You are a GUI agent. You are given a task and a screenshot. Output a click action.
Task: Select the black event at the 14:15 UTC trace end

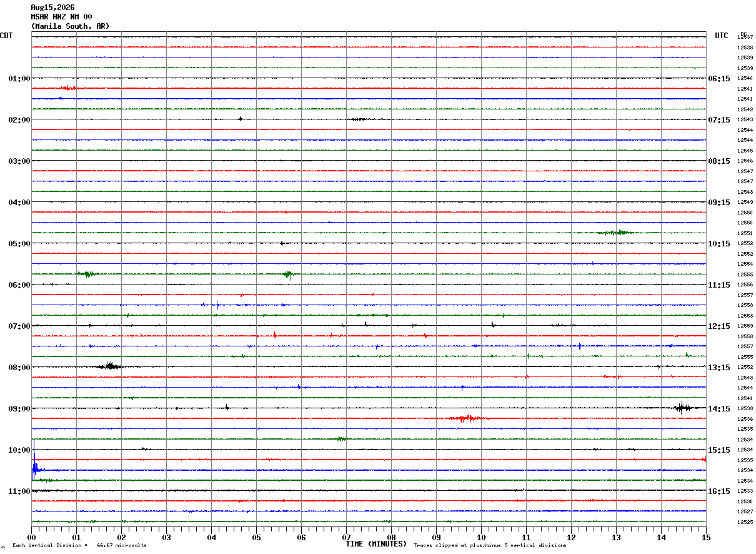click(682, 408)
